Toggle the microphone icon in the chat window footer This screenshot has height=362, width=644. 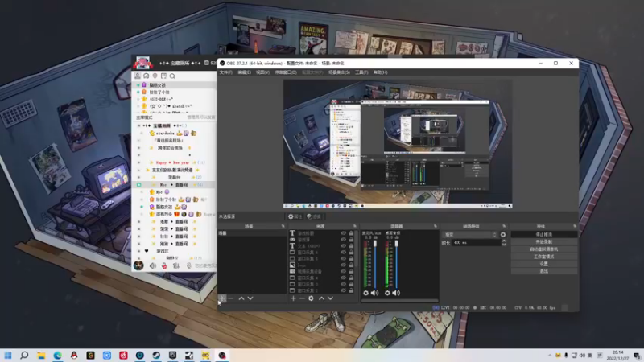(x=164, y=266)
